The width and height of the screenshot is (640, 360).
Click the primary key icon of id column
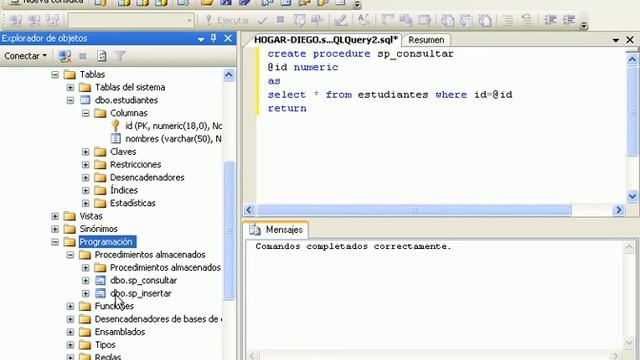116,126
